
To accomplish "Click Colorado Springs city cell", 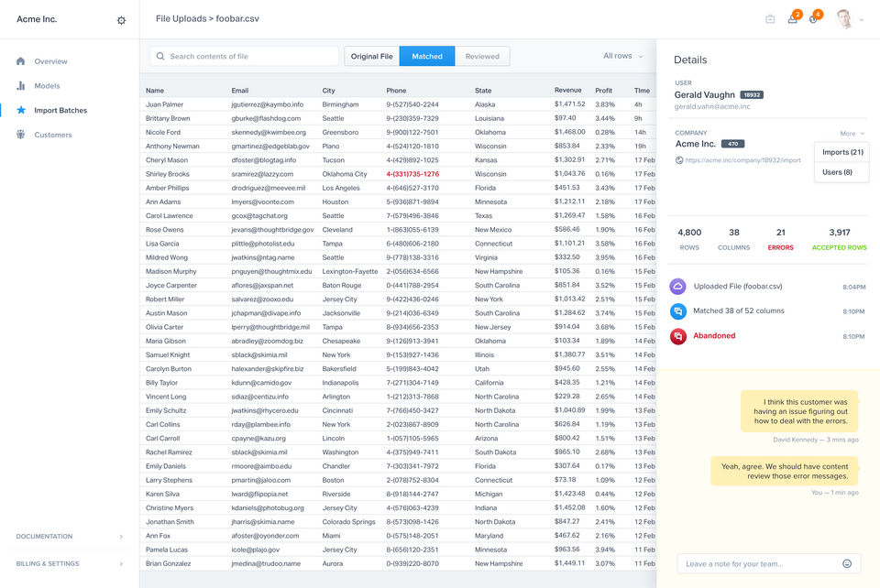I will [x=348, y=522].
